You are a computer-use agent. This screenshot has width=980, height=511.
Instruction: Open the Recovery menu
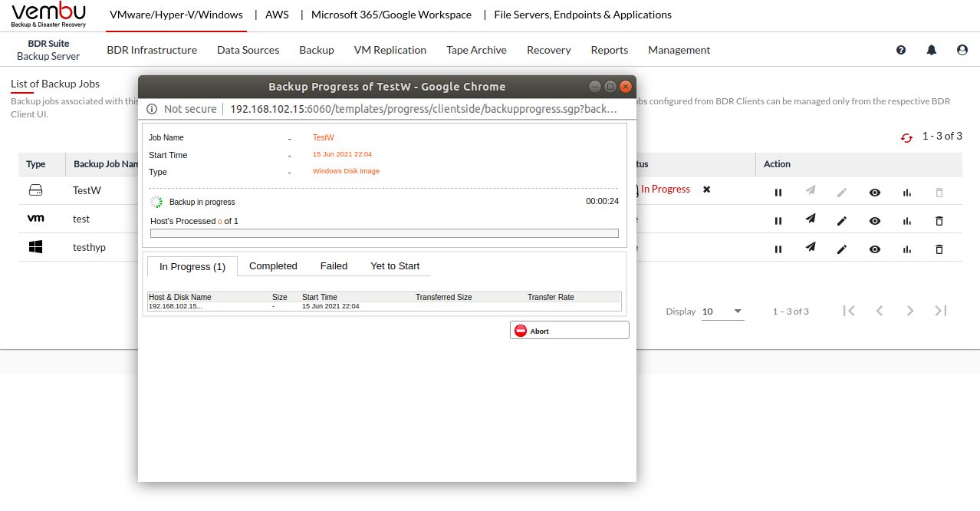548,50
